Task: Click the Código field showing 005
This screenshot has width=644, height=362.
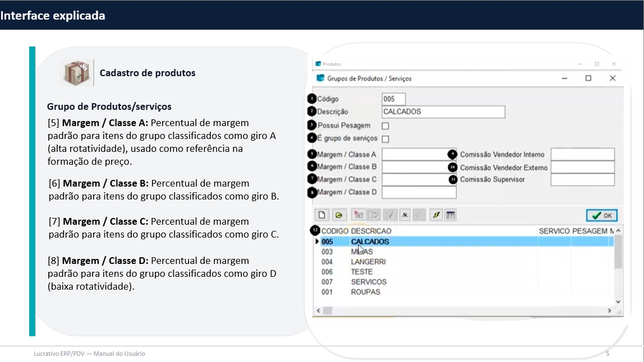Action: [x=393, y=99]
